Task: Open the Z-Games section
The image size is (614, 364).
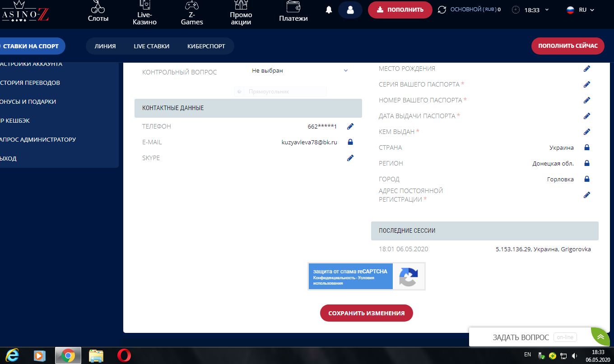Action: (192, 13)
